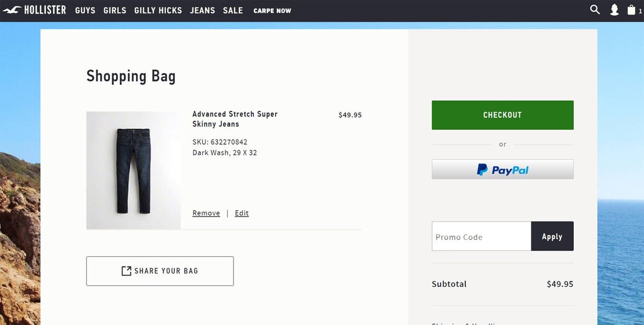Viewport: 644px width, 325px height.
Task: Open the Jeans menu
Action: coord(202,10)
